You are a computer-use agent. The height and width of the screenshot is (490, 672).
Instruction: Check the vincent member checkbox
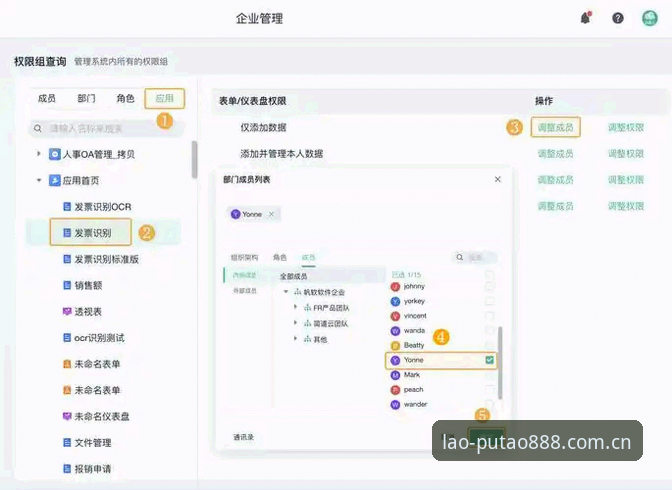coord(489,316)
